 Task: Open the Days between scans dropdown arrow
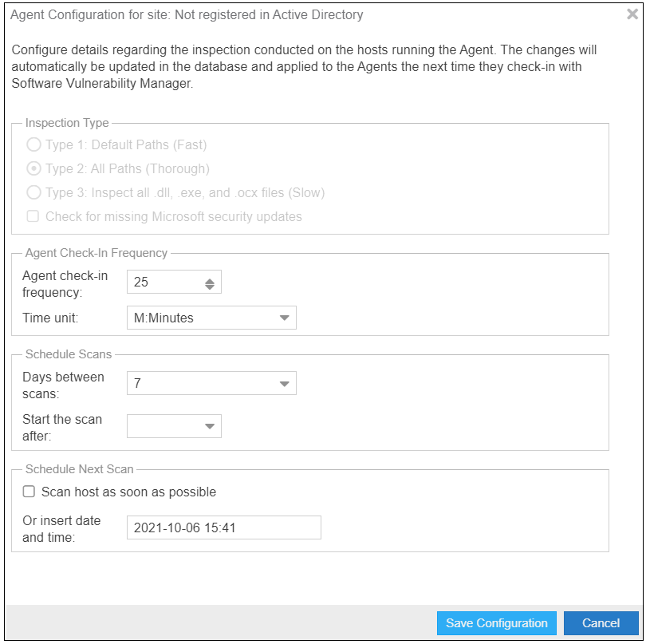click(285, 384)
